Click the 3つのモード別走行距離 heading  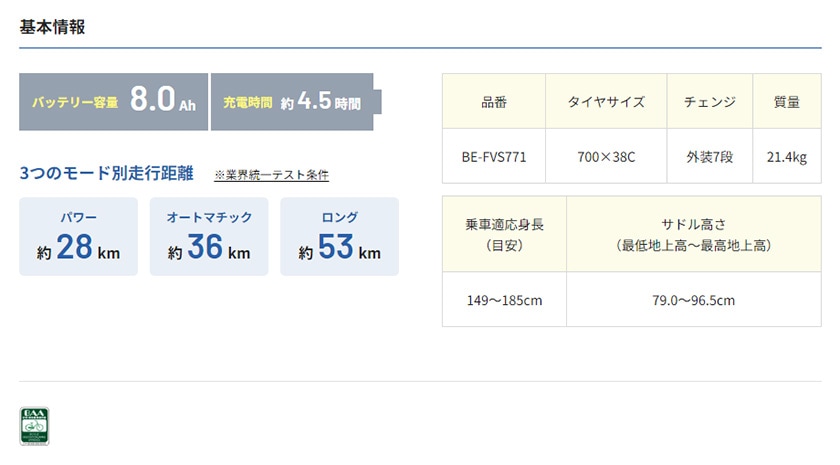tap(107, 173)
